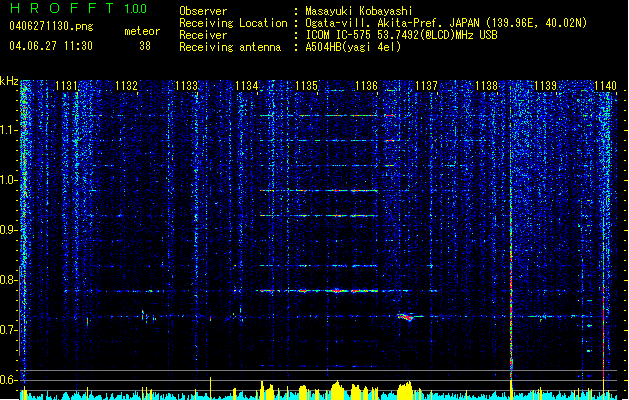The height and width of the screenshot is (400, 629).
Task: Select the 1131 time marker
Action: [x=66, y=86]
